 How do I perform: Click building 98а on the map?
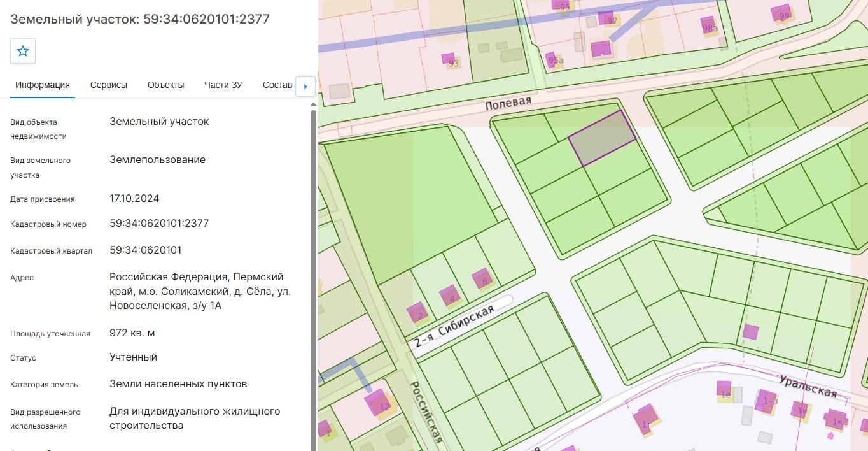[x=708, y=25]
